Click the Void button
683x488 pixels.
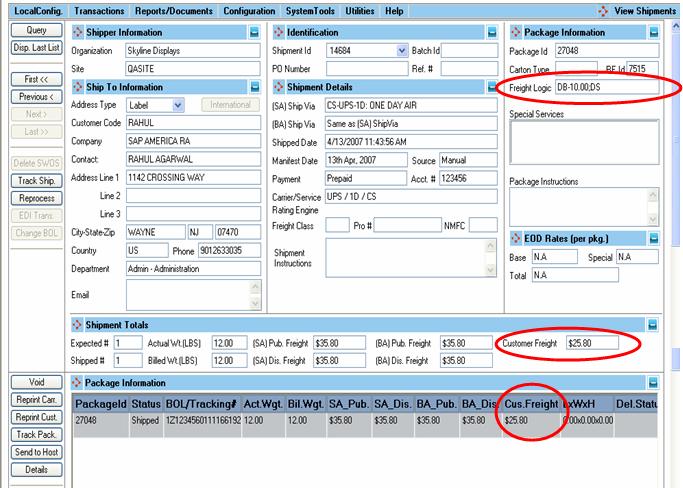pyautogui.click(x=35, y=382)
